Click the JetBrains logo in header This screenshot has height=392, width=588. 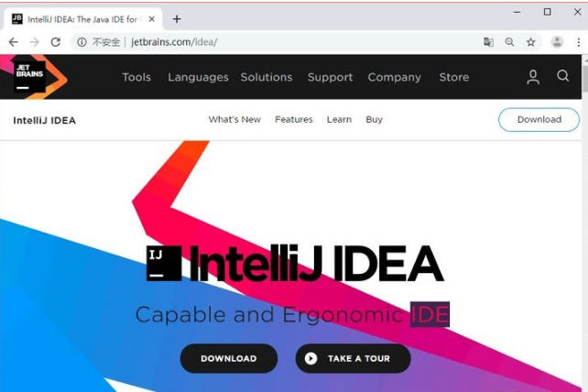coord(29,77)
